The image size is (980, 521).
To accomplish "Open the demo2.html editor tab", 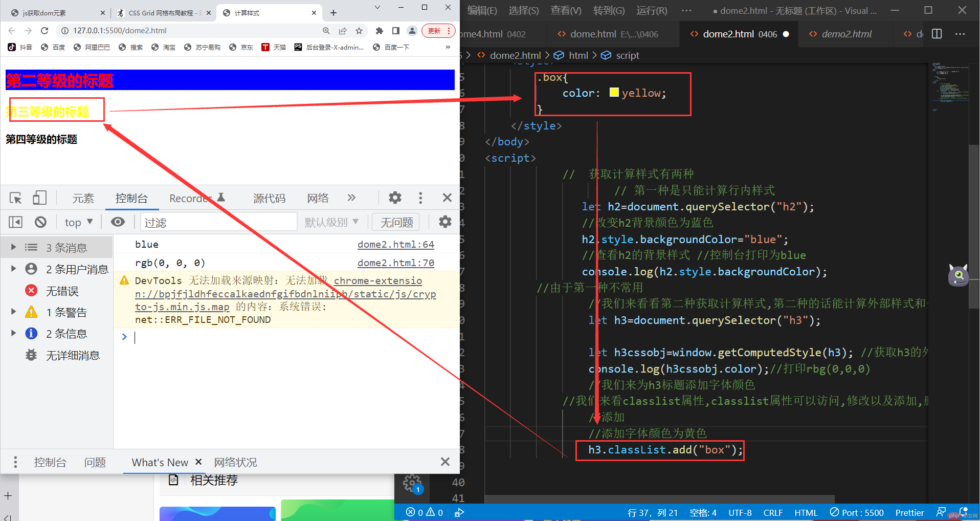I will [x=846, y=34].
